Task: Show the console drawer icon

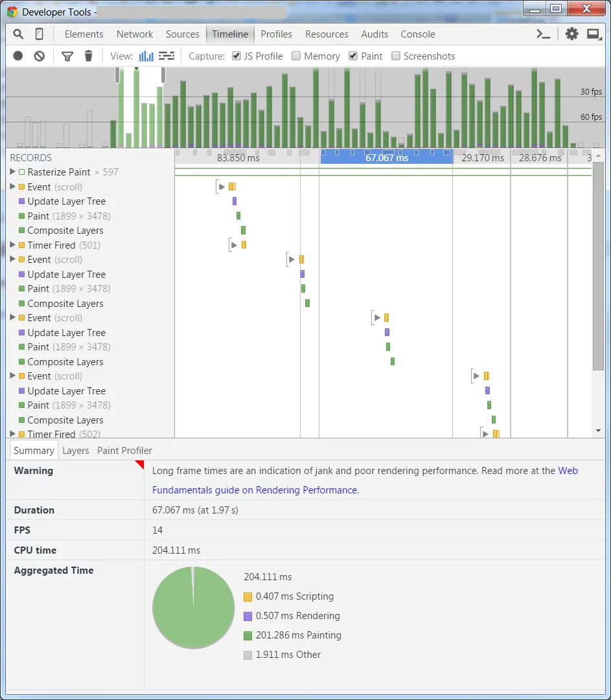Action: click(x=543, y=34)
